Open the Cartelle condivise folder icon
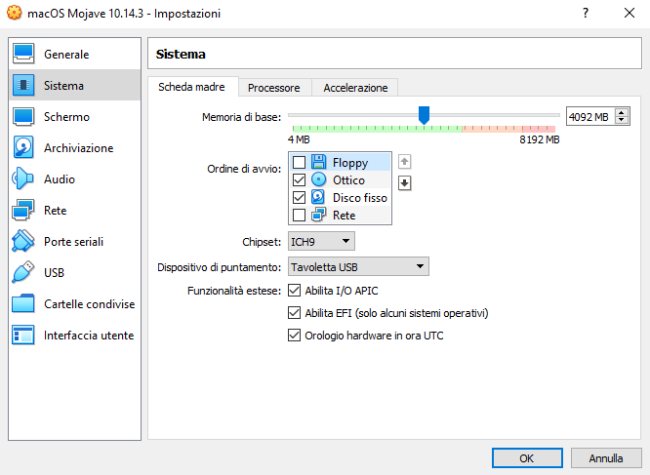Viewport: 650px width, 475px height. [24, 304]
